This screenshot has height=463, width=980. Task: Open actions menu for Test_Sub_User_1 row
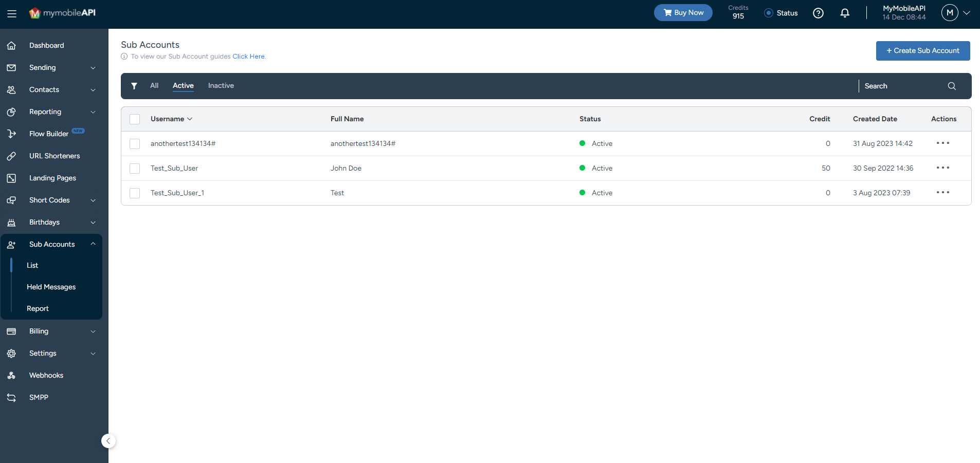(943, 193)
